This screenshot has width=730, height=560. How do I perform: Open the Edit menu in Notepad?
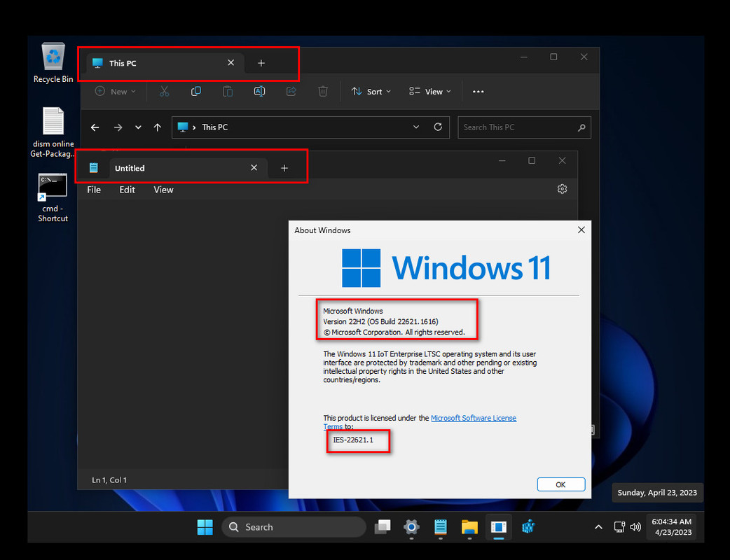coord(127,190)
